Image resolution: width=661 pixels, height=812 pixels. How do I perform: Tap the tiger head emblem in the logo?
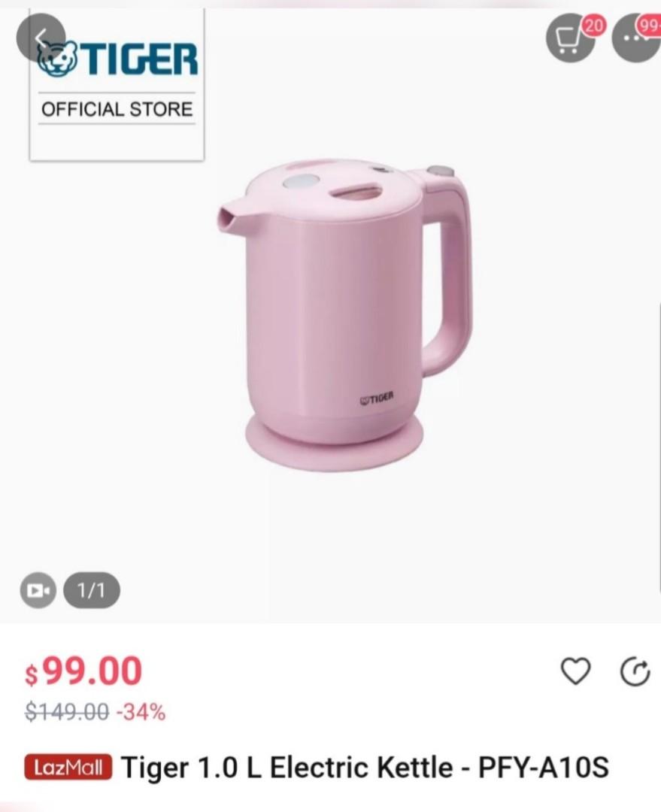coord(57,59)
